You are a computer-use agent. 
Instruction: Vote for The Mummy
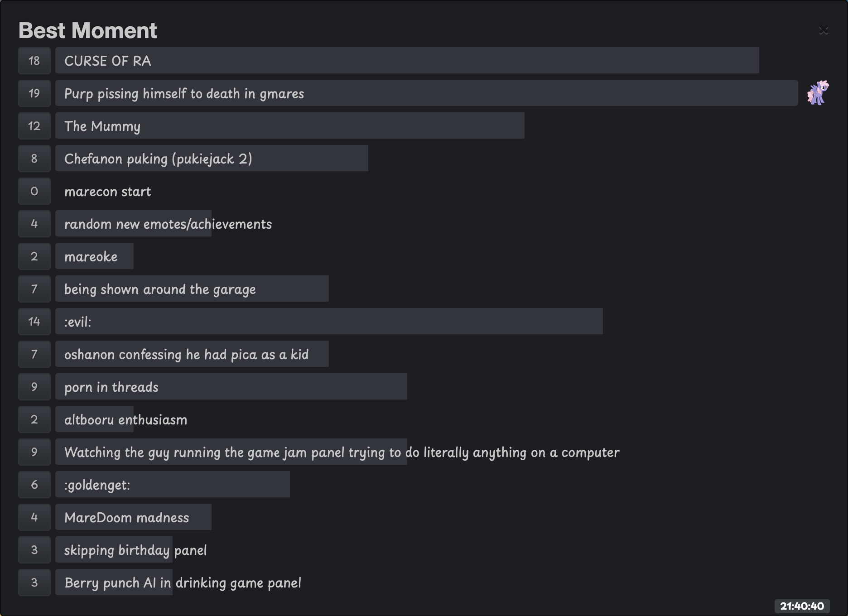point(34,126)
